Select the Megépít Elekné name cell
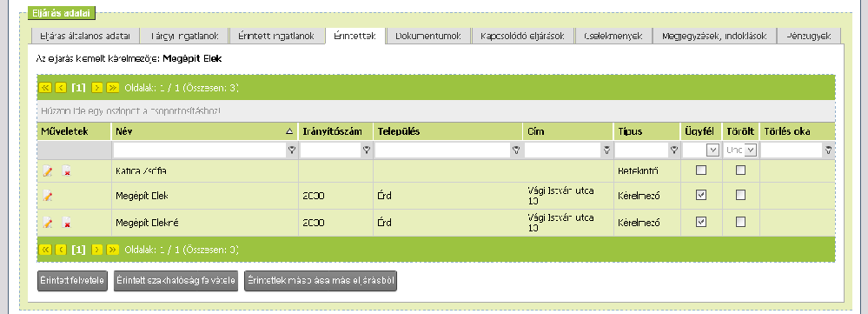 tap(205, 223)
